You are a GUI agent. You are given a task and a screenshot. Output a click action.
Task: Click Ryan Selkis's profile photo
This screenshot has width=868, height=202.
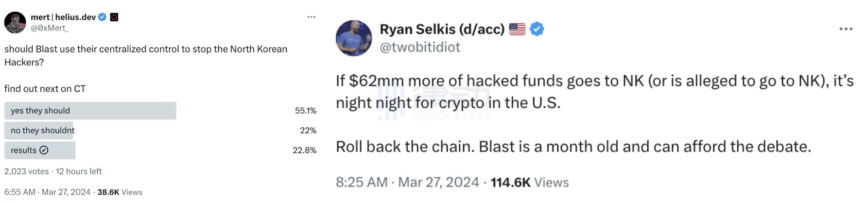pyautogui.click(x=354, y=38)
